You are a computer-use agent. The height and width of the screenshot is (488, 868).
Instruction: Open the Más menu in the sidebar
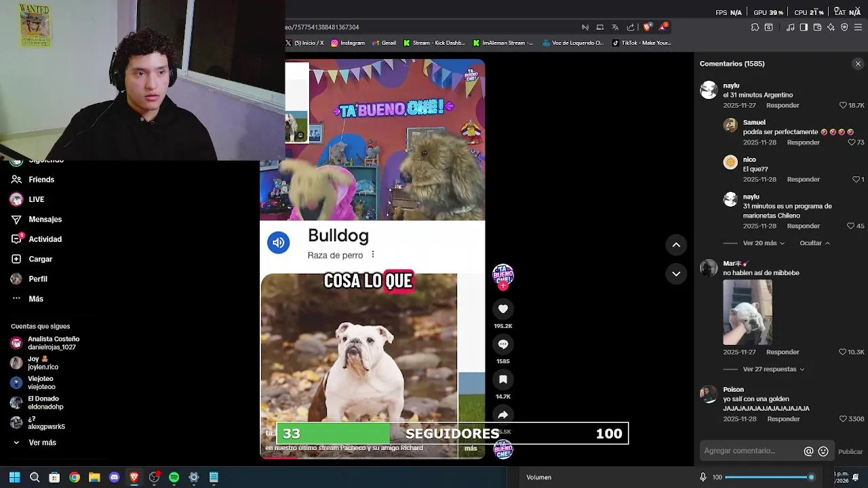(x=36, y=299)
